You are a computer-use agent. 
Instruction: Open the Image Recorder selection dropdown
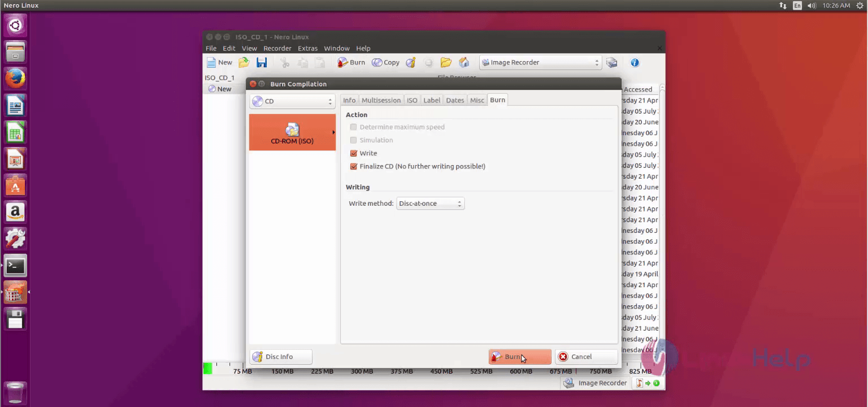click(x=540, y=63)
